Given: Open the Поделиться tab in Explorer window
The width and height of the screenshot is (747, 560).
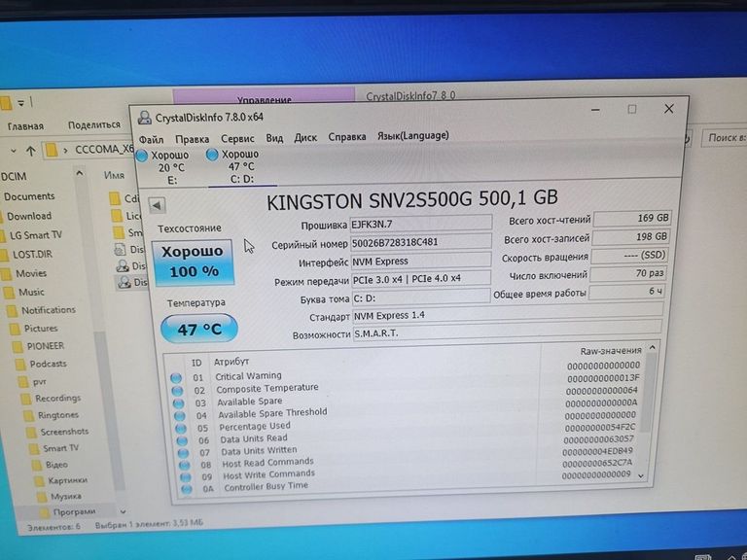Looking at the screenshot, I should click(93, 125).
